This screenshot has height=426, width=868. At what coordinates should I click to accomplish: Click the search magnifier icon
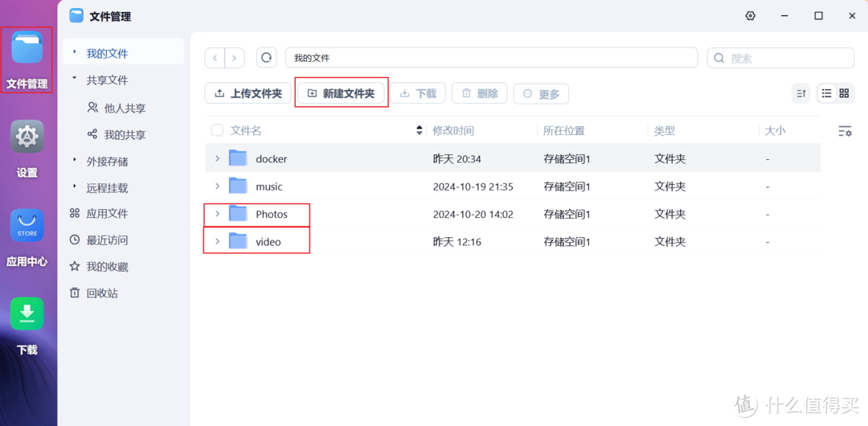719,58
